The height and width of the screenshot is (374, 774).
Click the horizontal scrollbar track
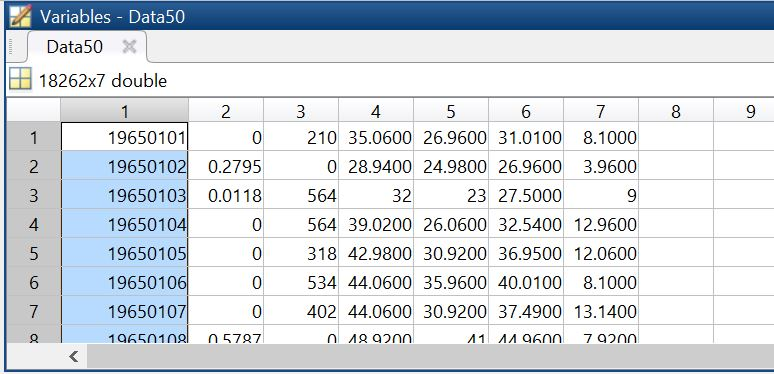[x=430, y=356]
